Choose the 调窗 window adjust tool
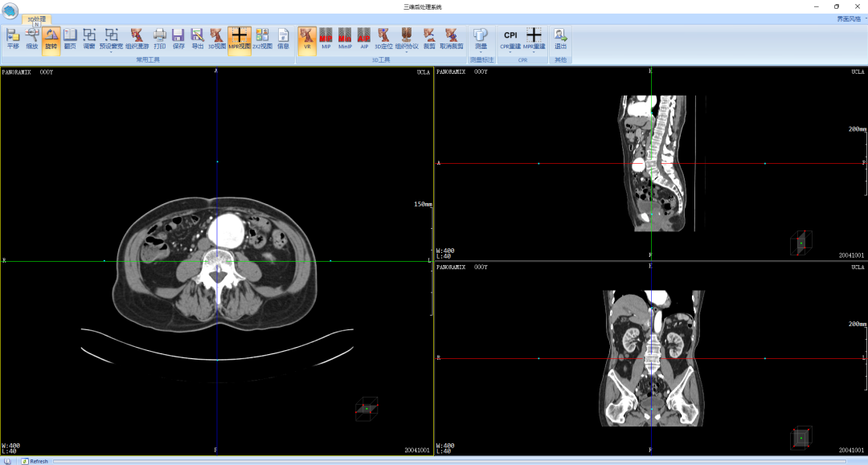 point(88,39)
